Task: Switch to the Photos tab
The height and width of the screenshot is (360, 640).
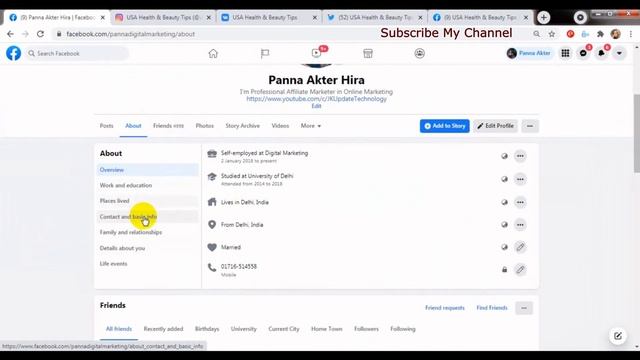Action: pos(204,126)
